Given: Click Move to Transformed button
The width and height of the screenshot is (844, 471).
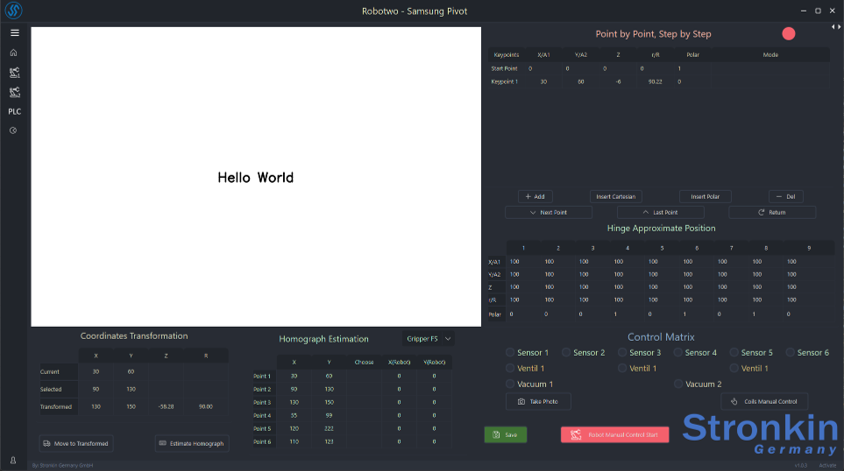Looking at the screenshot, I should (x=76, y=444).
